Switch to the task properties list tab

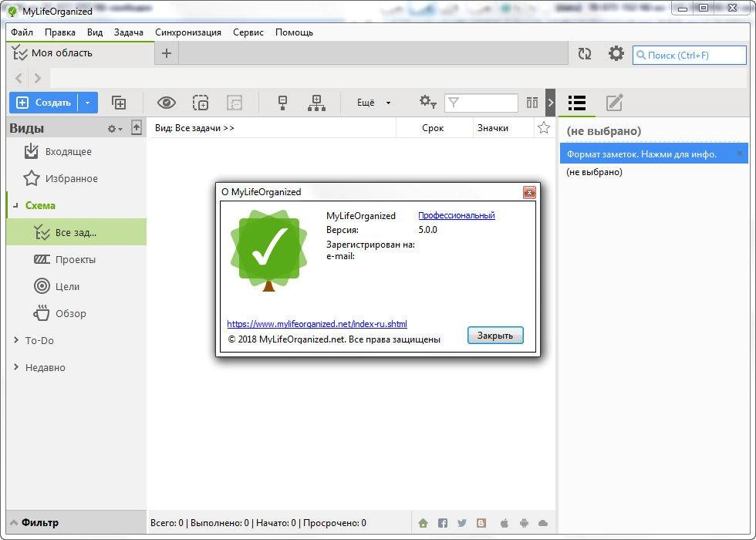click(x=577, y=103)
